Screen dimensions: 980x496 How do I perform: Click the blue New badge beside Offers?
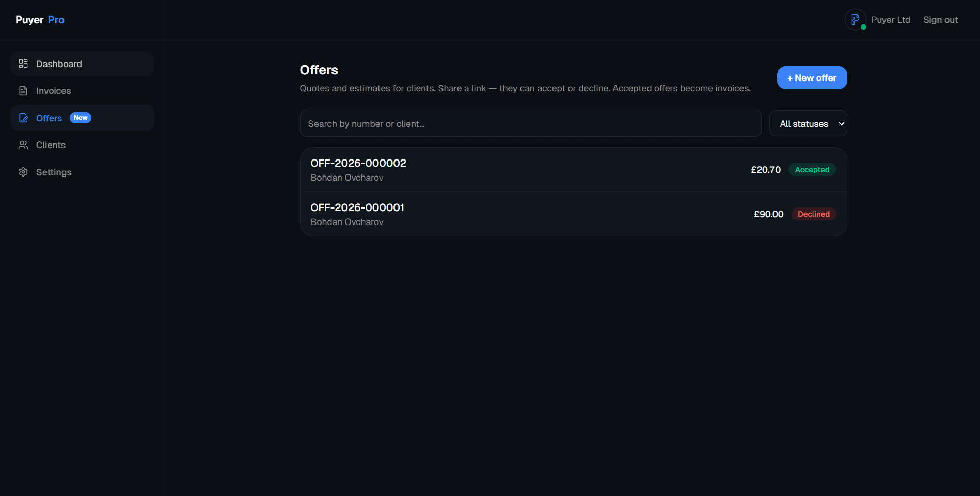coord(81,118)
